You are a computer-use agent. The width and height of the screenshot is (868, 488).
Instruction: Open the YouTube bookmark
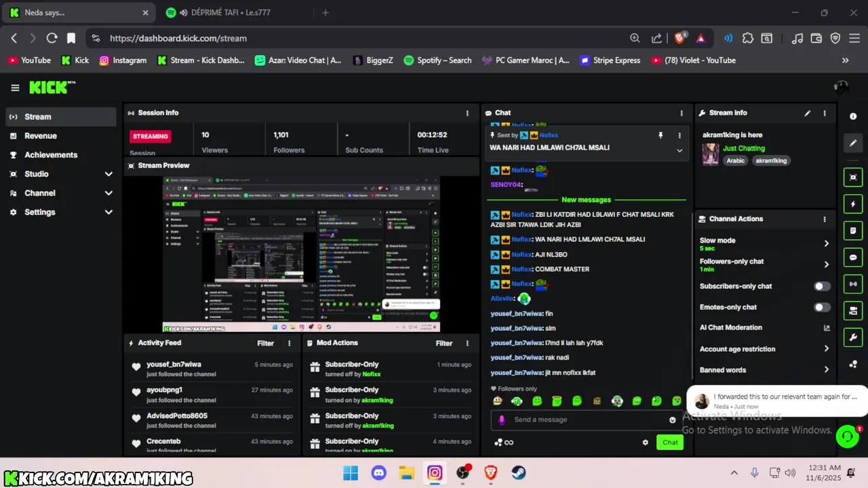pyautogui.click(x=29, y=60)
